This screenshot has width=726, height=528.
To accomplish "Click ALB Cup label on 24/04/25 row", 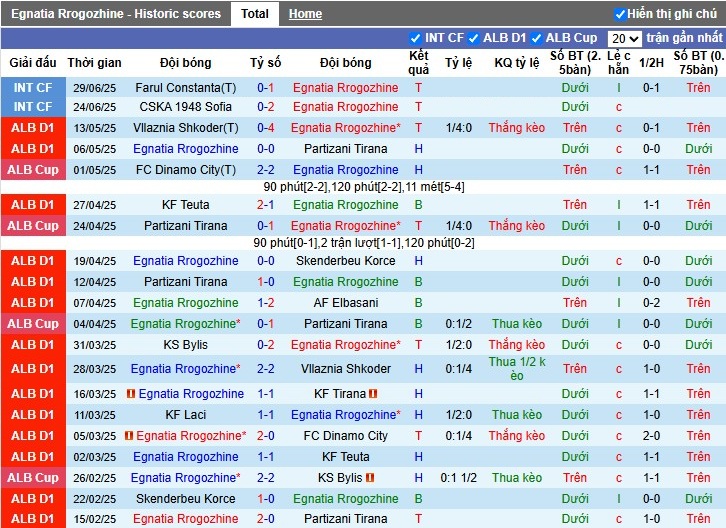I will coord(33,226).
